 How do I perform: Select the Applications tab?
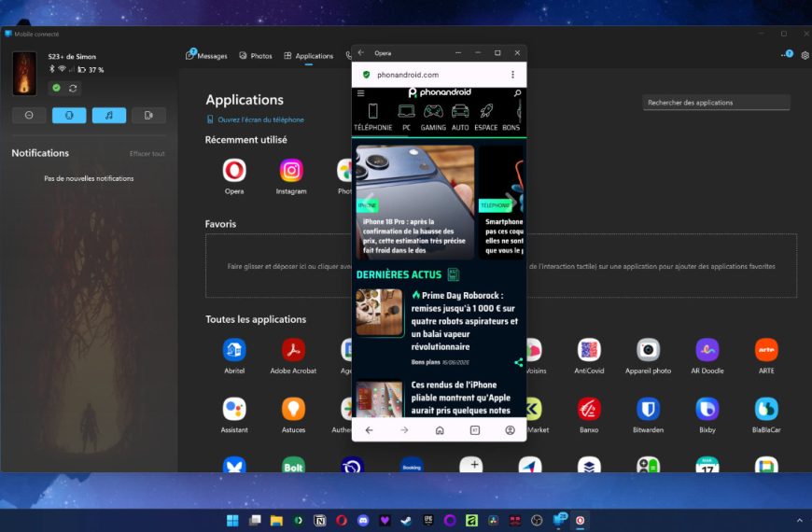(309, 55)
